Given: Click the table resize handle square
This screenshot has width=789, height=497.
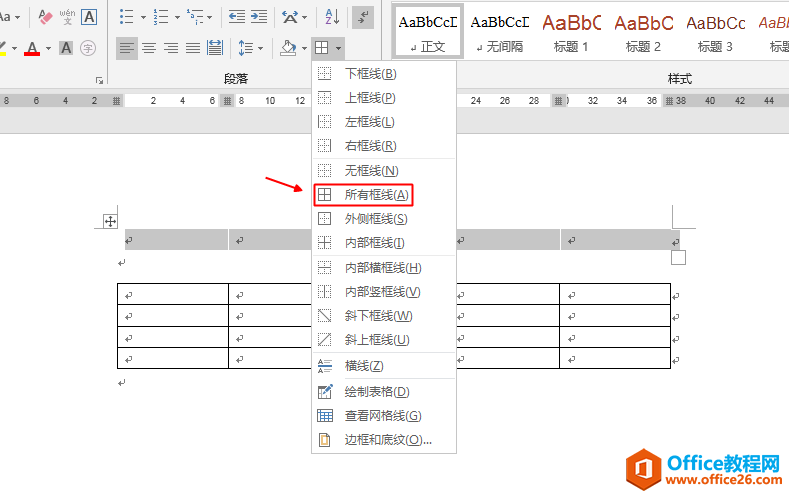Looking at the screenshot, I should tap(678, 258).
